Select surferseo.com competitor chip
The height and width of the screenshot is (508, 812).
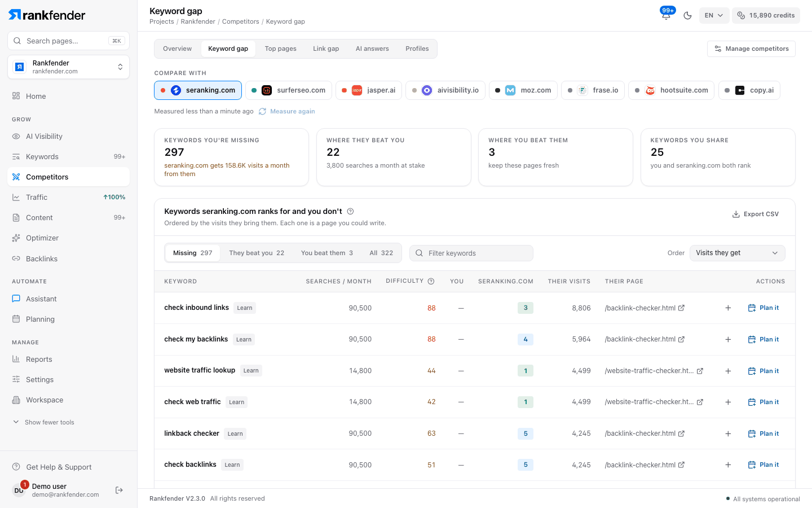(288, 90)
